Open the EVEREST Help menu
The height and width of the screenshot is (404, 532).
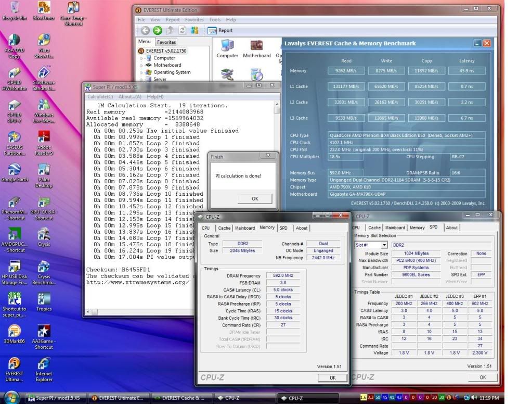[231, 20]
